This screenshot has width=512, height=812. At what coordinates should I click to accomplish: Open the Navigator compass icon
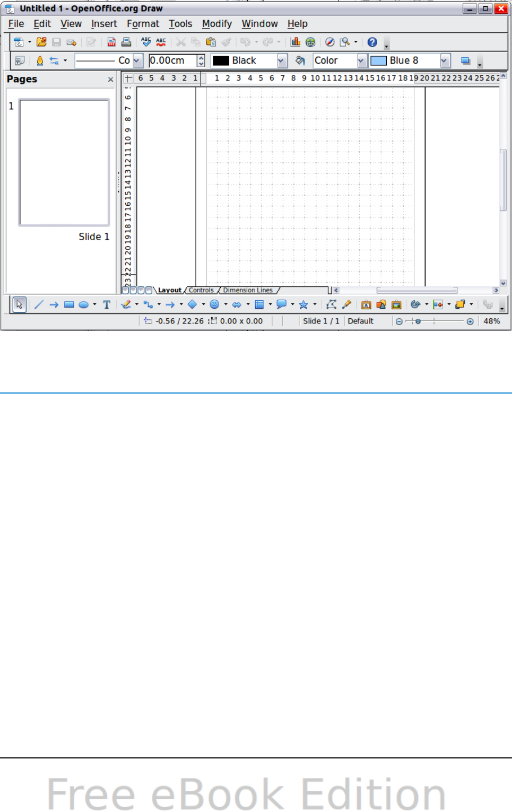click(330, 42)
